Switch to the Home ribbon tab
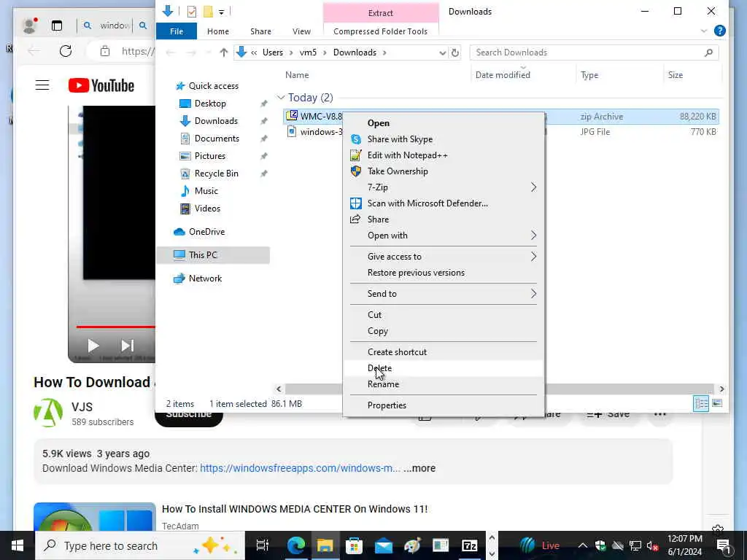The width and height of the screenshot is (747, 560). click(217, 31)
